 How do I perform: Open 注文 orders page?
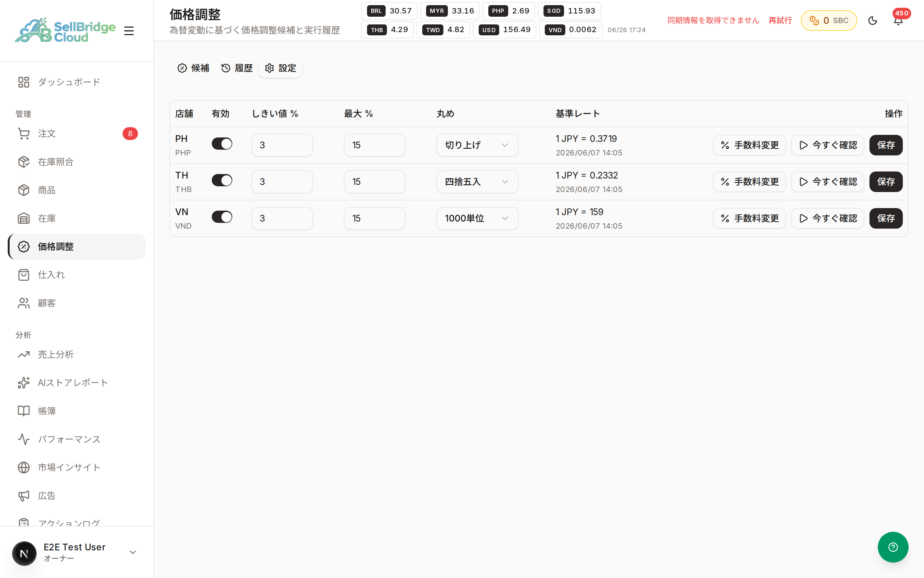76,133
